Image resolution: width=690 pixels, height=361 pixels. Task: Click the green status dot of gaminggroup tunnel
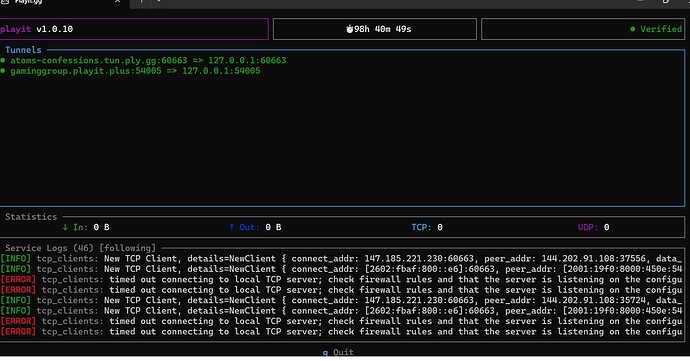pos(3,70)
